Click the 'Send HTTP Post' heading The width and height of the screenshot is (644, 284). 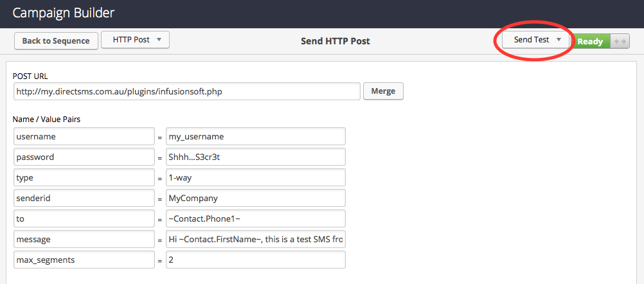click(335, 41)
